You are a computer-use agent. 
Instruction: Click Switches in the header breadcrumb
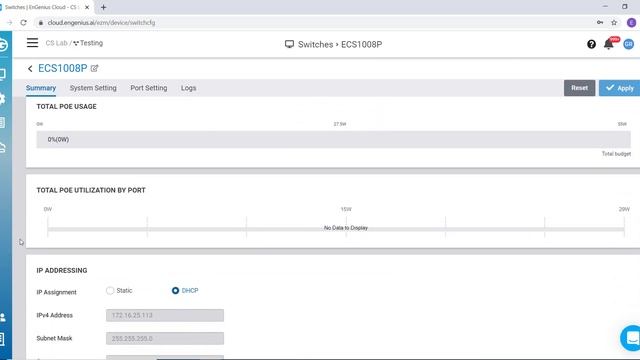pos(315,44)
